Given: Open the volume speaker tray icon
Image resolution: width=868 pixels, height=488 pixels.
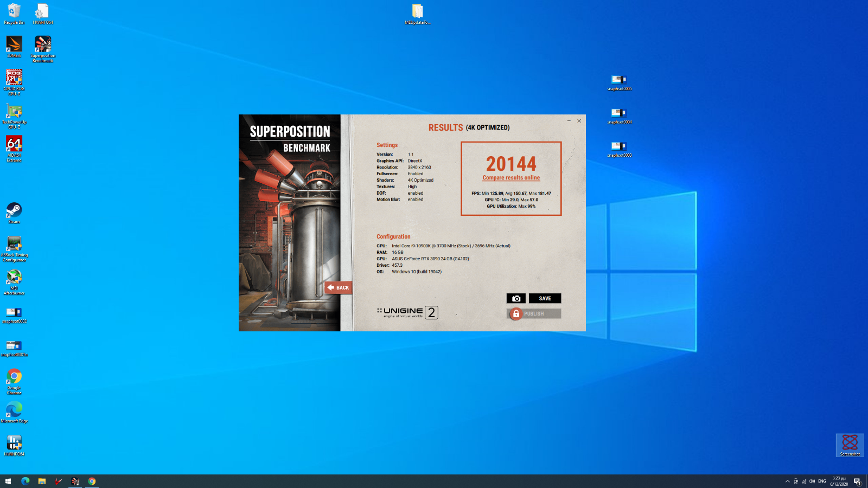Looking at the screenshot, I should (x=812, y=481).
